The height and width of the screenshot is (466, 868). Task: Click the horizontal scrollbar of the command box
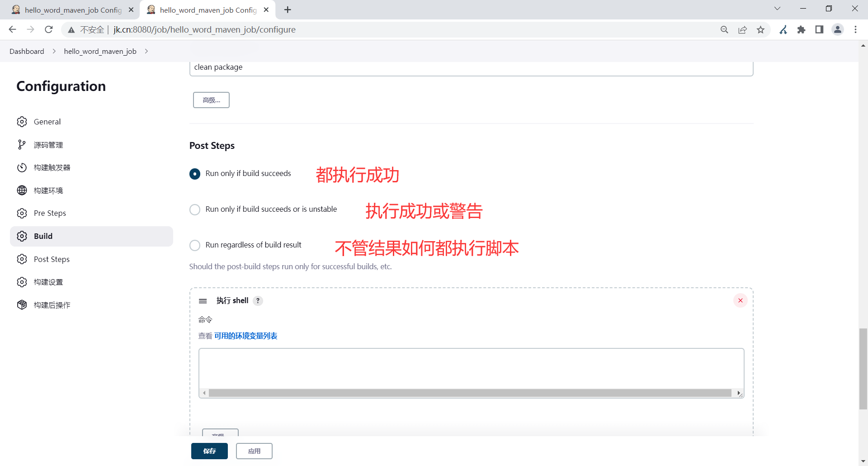pyautogui.click(x=470, y=393)
